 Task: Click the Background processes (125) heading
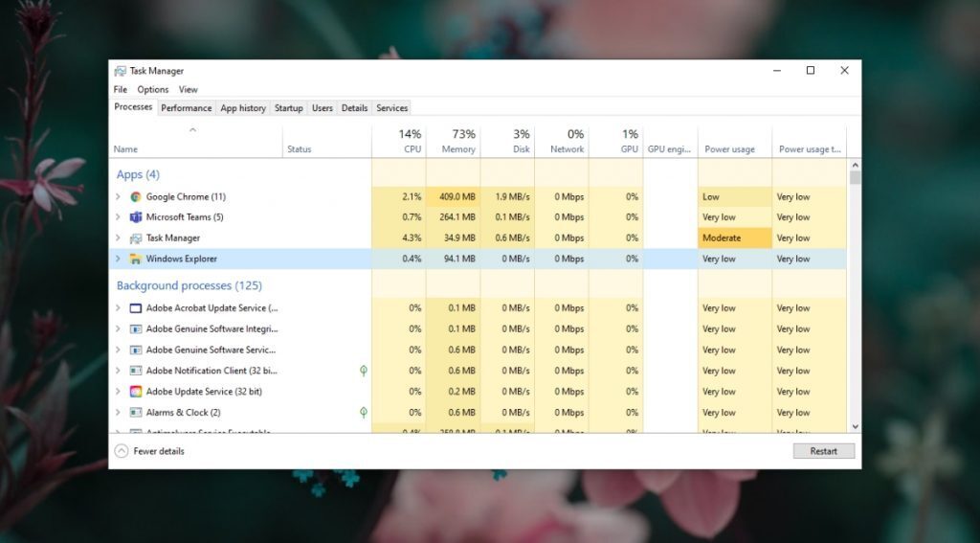point(189,286)
